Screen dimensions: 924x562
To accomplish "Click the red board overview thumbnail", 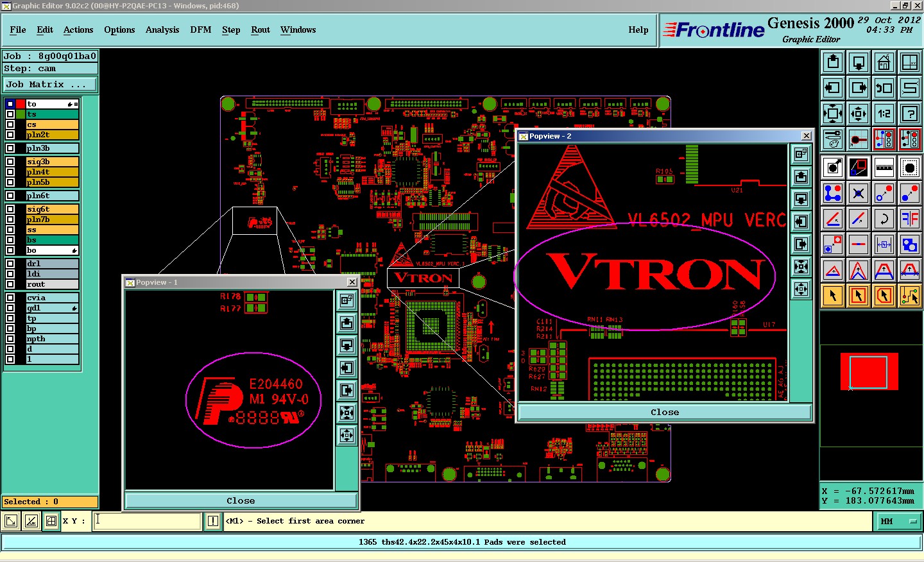I will [869, 372].
